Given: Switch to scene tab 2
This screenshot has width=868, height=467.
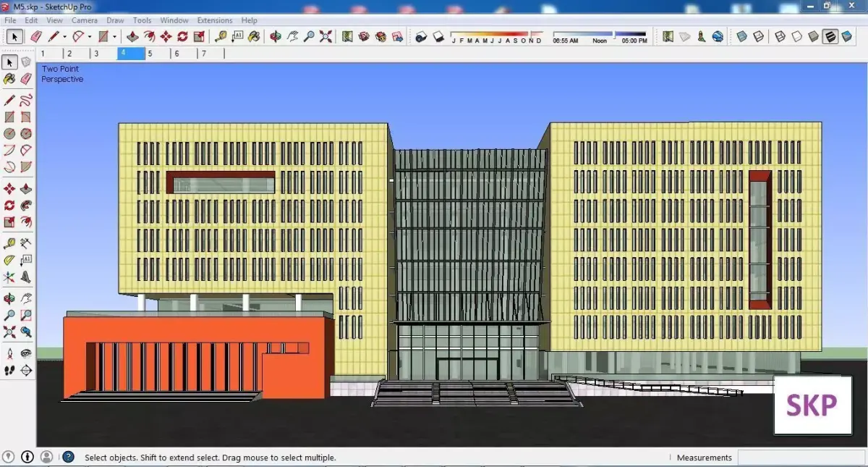Looking at the screenshot, I should click(x=76, y=54).
